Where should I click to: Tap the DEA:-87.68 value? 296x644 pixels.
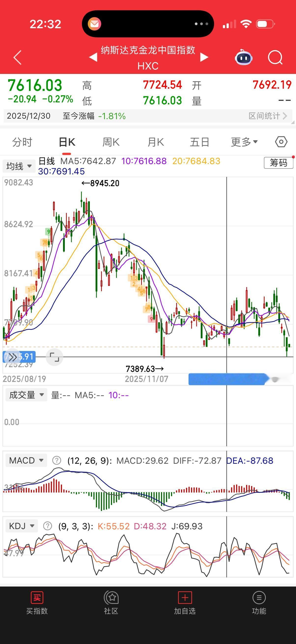pos(250,461)
